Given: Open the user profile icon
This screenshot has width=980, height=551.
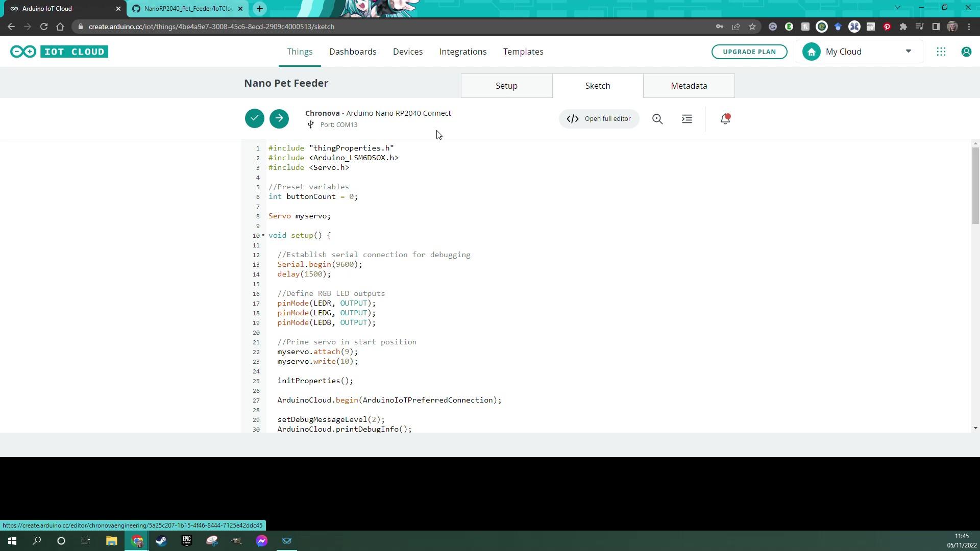Looking at the screenshot, I should pos(966,52).
